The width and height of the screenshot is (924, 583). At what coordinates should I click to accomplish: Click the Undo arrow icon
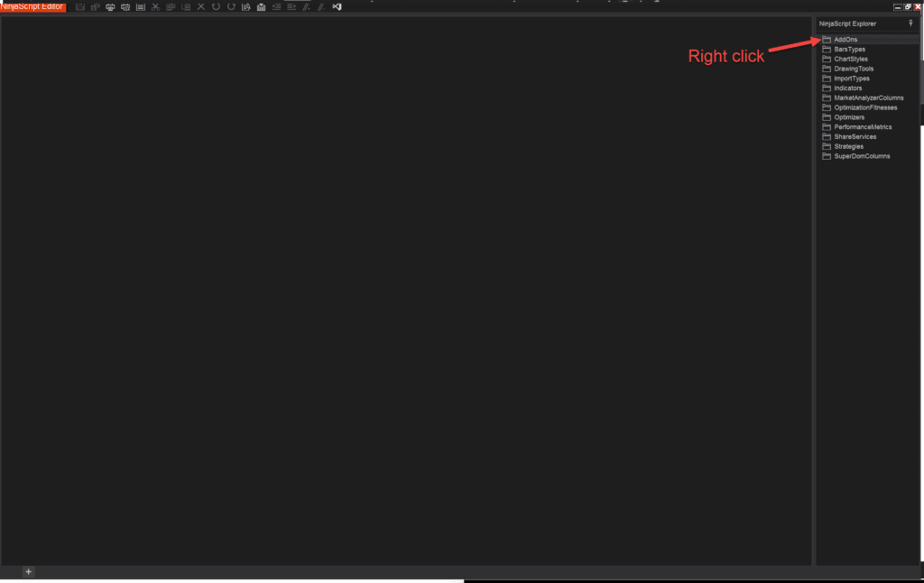[x=217, y=7]
